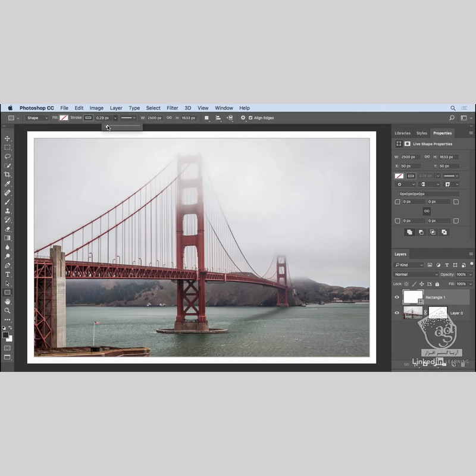Click the Spotlight search icon in menu bar
Image resolution: width=476 pixels, height=476 pixels.
pos(453,108)
